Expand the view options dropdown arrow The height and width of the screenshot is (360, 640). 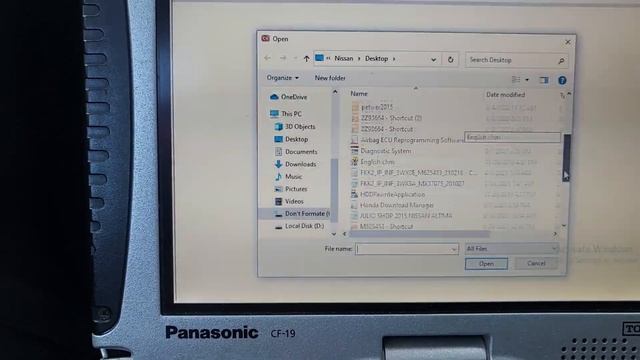coord(527,80)
